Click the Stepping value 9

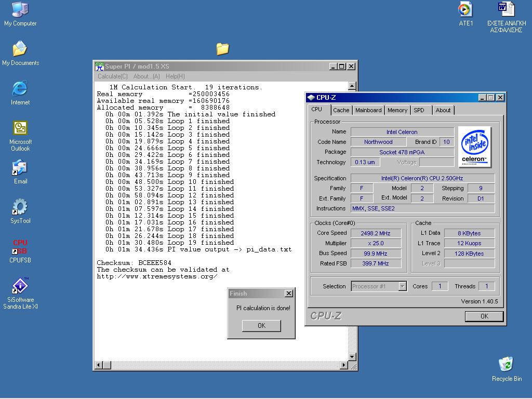[x=481, y=188]
